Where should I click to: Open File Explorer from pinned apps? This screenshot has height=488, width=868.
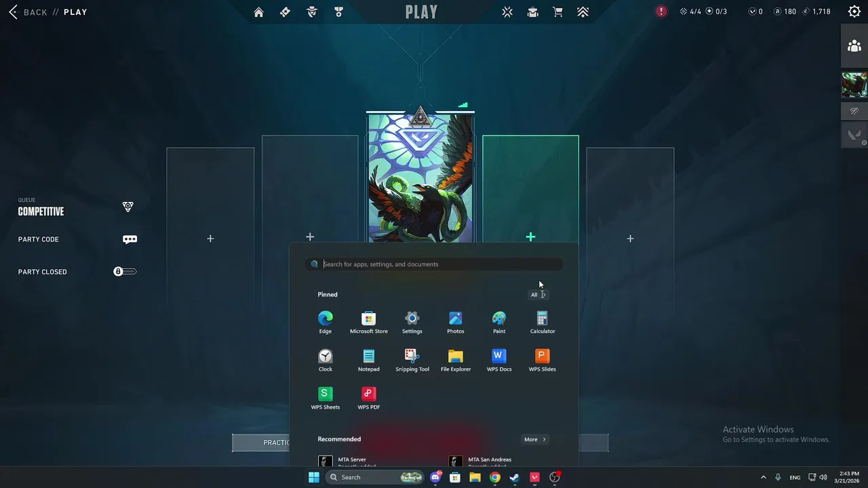(x=456, y=360)
